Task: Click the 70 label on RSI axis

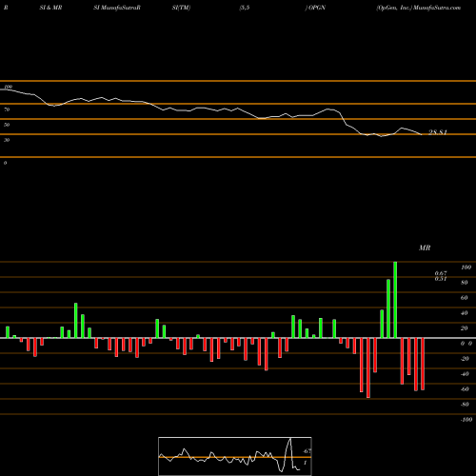Action: [7, 109]
